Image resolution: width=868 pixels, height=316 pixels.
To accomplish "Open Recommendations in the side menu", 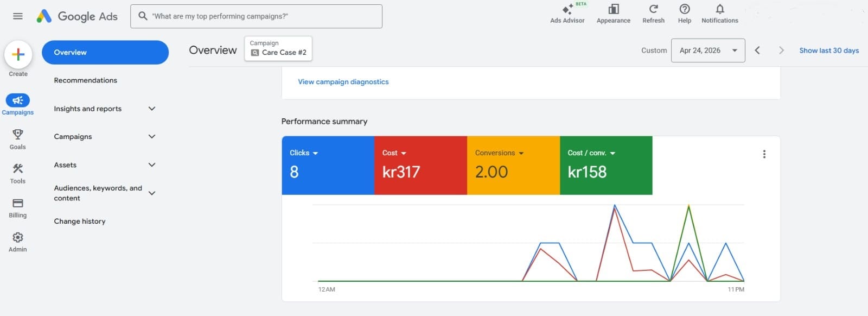I will coord(86,80).
